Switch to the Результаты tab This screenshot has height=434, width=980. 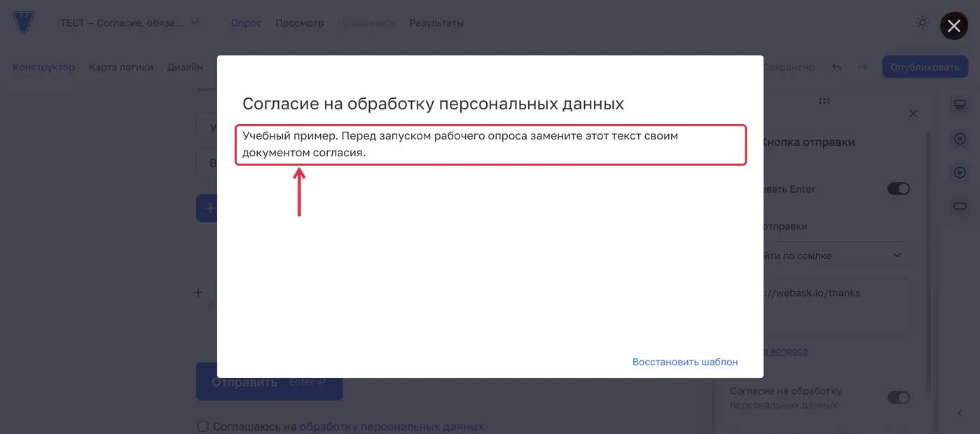(x=436, y=22)
